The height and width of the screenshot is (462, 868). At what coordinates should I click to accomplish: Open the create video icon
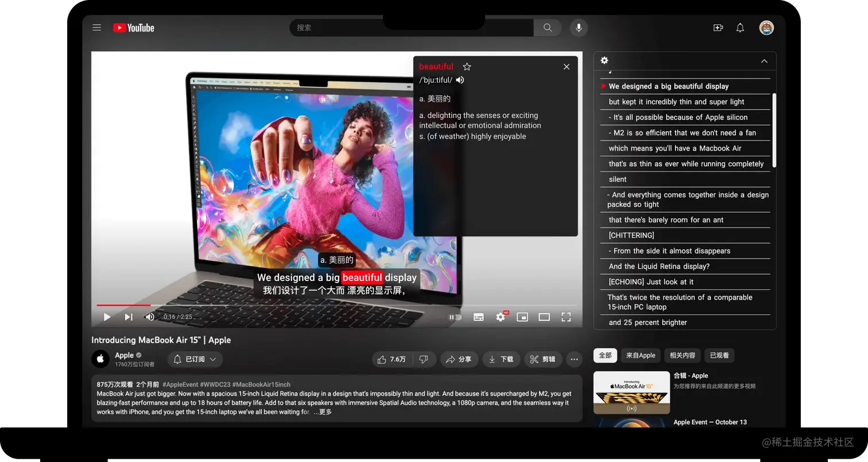point(718,28)
